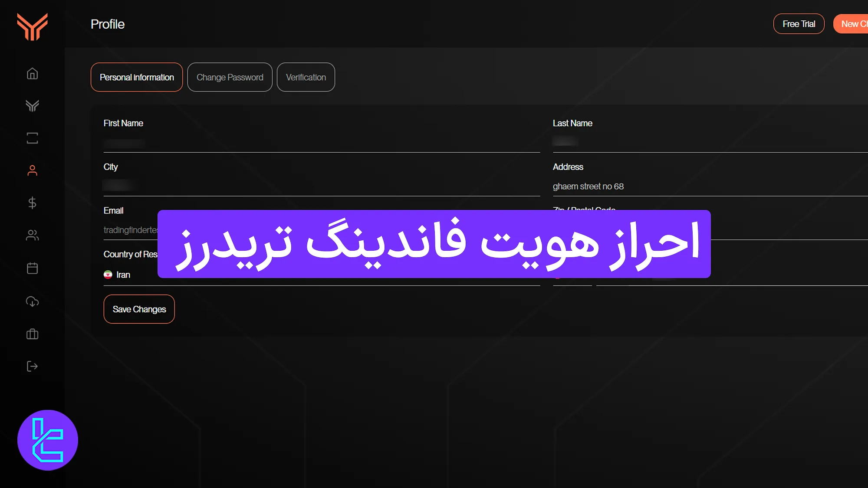Open the challenges icon below the logo

pos(32,138)
